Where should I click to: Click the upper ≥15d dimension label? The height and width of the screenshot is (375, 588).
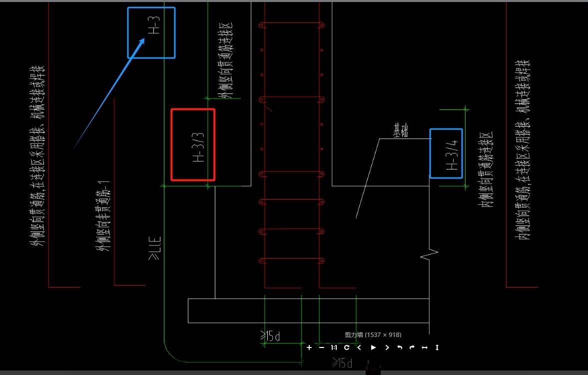tap(270, 335)
